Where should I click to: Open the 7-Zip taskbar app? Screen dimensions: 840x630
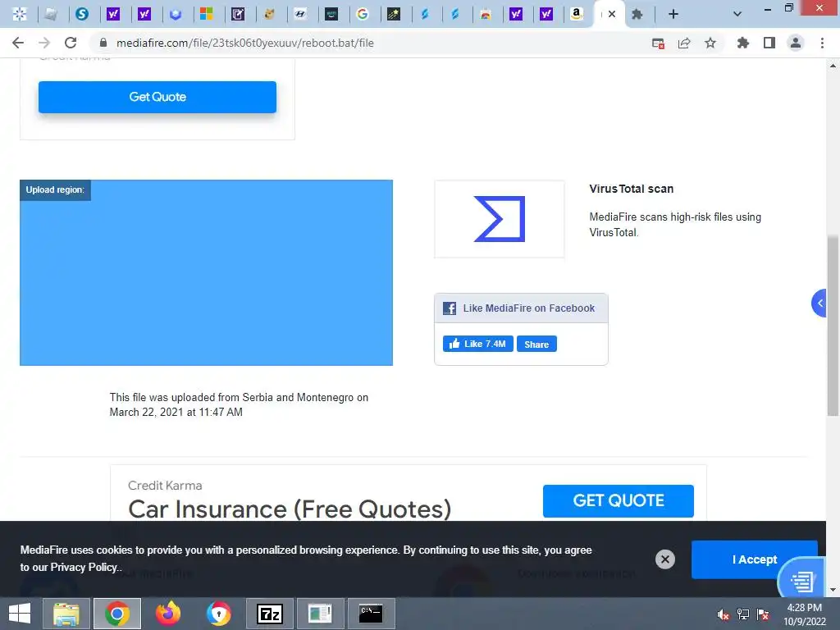(x=270, y=614)
